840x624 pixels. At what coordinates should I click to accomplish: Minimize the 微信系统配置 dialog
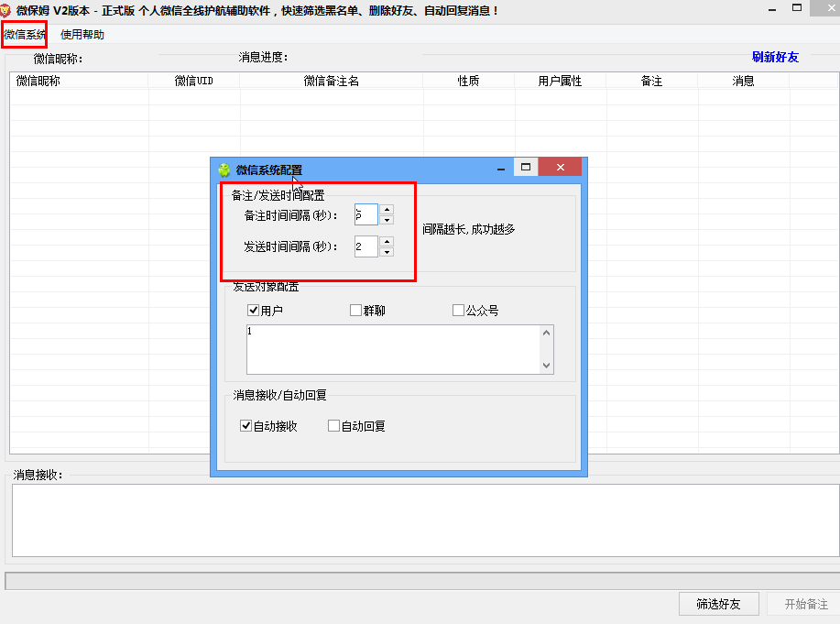501,169
